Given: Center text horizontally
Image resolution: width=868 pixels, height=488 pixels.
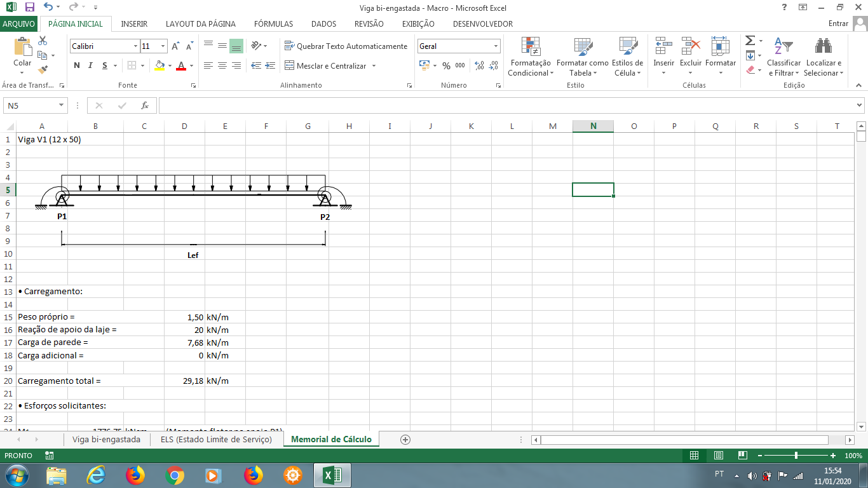Looking at the screenshot, I should point(222,65).
